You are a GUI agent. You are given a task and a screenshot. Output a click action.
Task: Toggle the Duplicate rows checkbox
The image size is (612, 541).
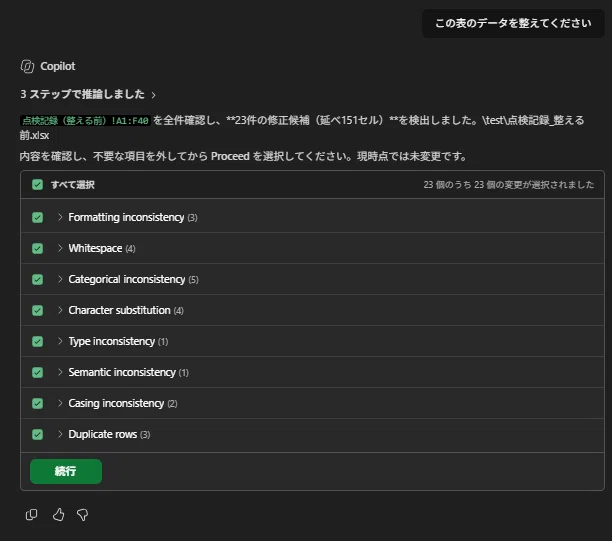point(37,434)
